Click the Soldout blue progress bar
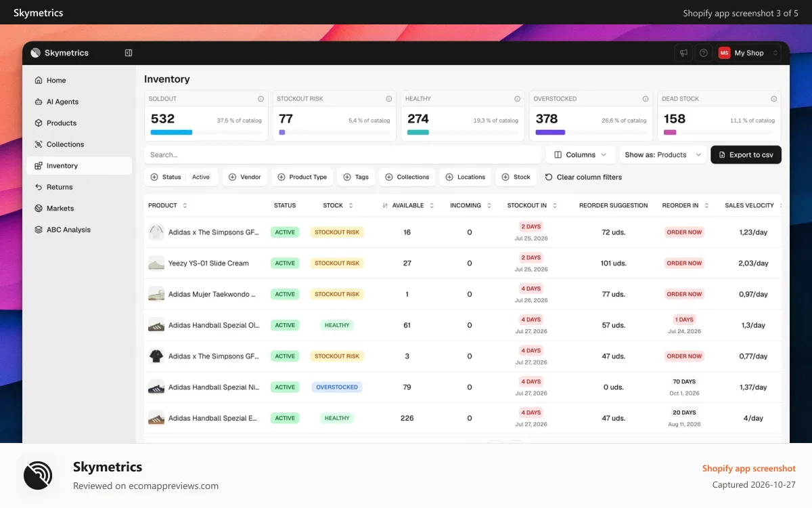The width and height of the screenshot is (812, 508). pos(171,132)
